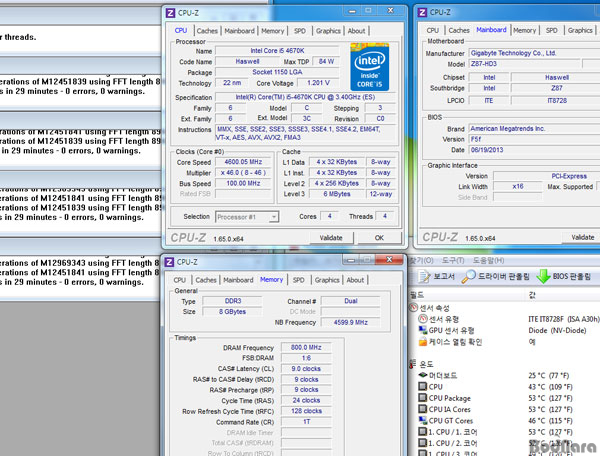
Task: Click the Socket 1150 LGA package value
Action: 277,72
